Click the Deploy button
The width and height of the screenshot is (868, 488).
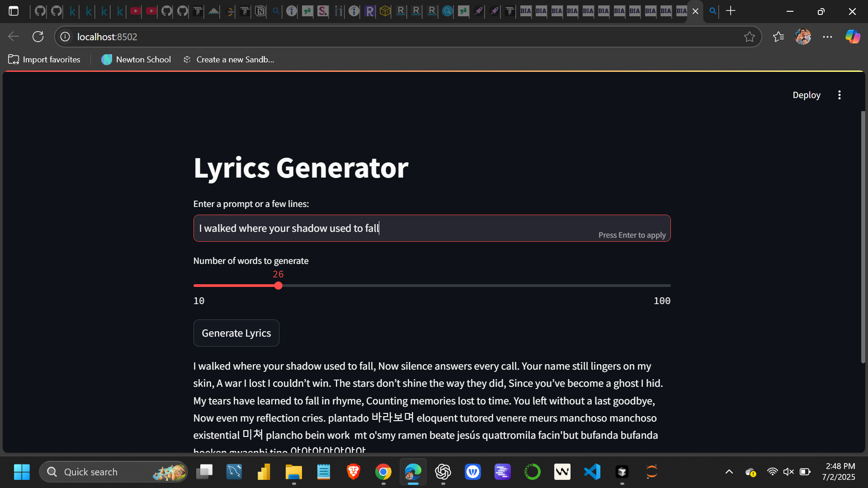[x=807, y=95]
